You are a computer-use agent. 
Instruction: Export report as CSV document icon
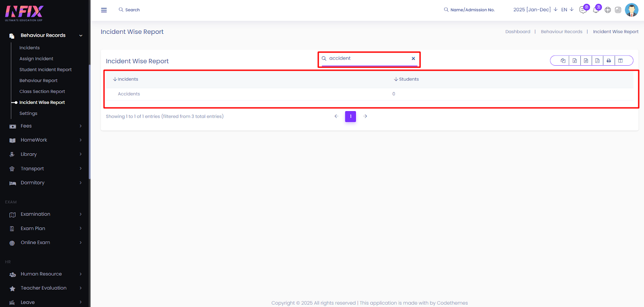pos(586,61)
